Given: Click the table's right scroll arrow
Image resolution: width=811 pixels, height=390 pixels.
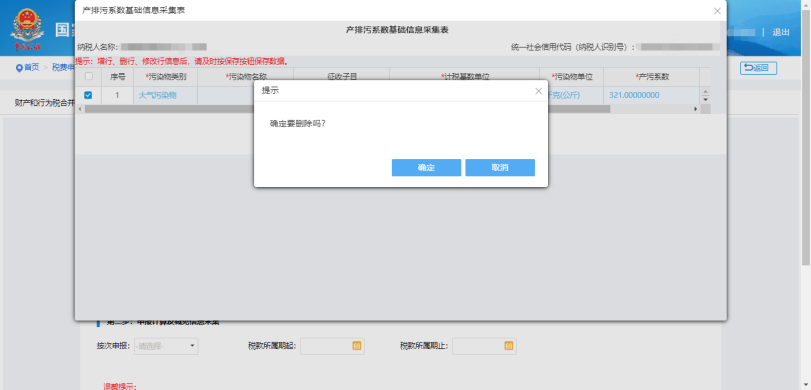Looking at the screenshot, I should coord(696,109).
